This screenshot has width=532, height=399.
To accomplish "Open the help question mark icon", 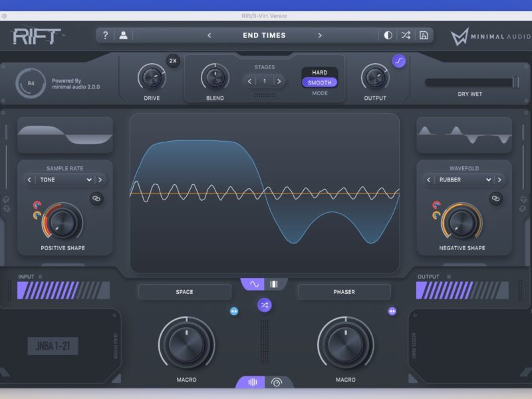I will (x=105, y=35).
